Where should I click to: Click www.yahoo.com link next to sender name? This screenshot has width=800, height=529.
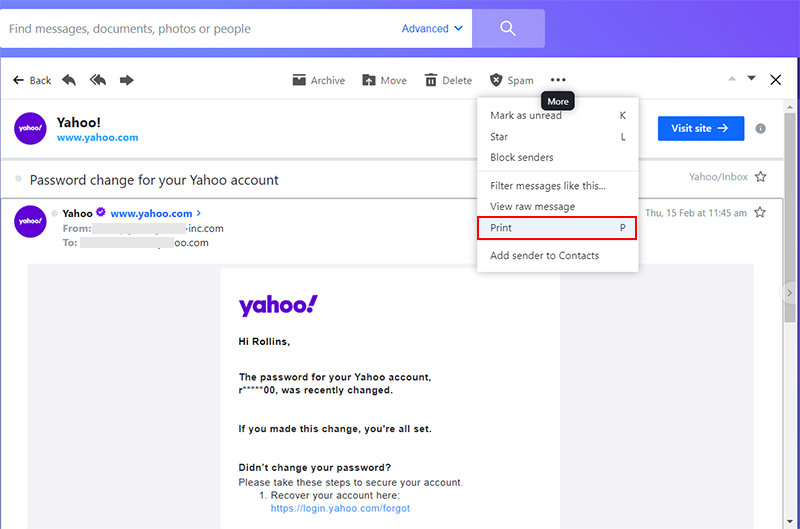coord(152,214)
